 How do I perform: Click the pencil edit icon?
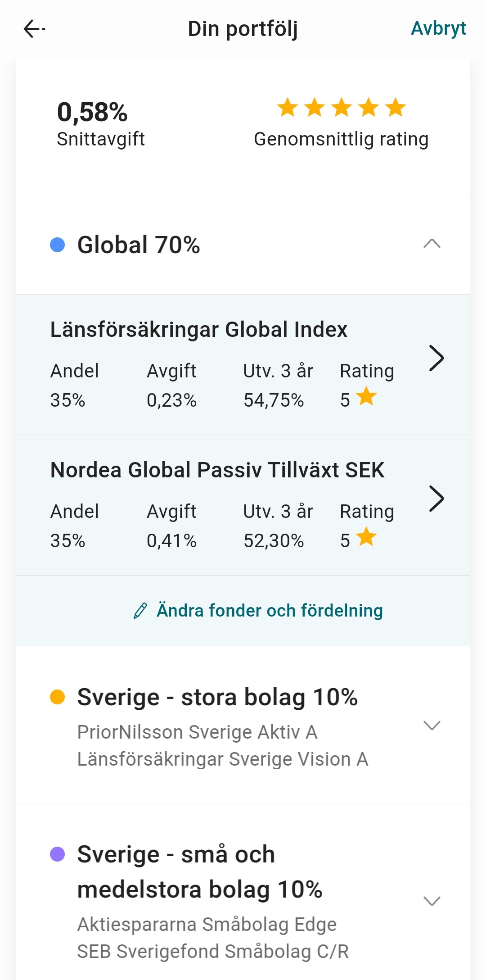(140, 611)
